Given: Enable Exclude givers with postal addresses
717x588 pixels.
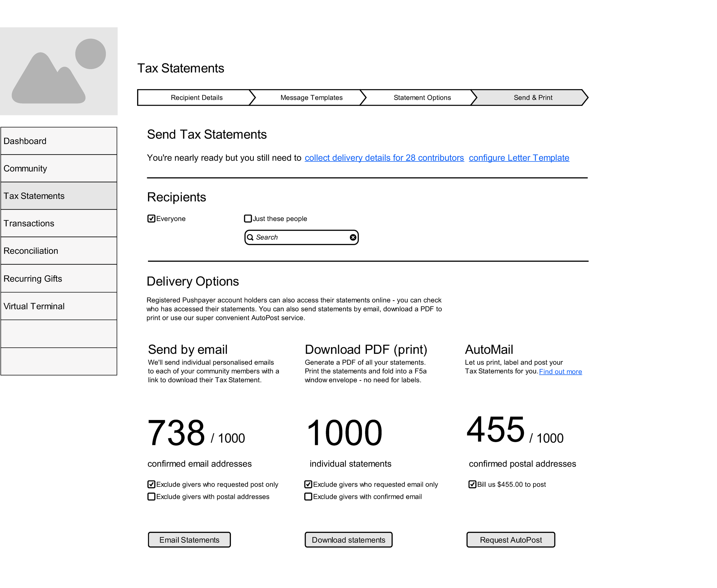Looking at the screenshot, I should pyautogui.click(x=151, y=497).
